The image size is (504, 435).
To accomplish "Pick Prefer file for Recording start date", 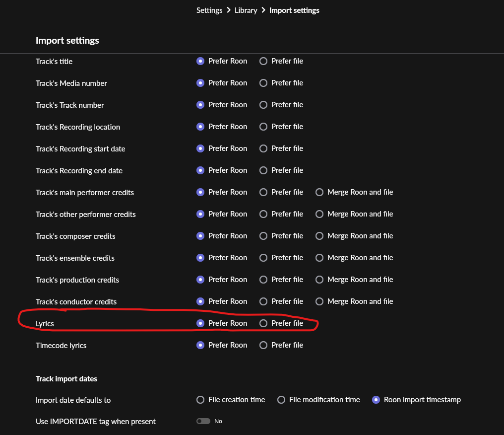I will click(263, 148).
